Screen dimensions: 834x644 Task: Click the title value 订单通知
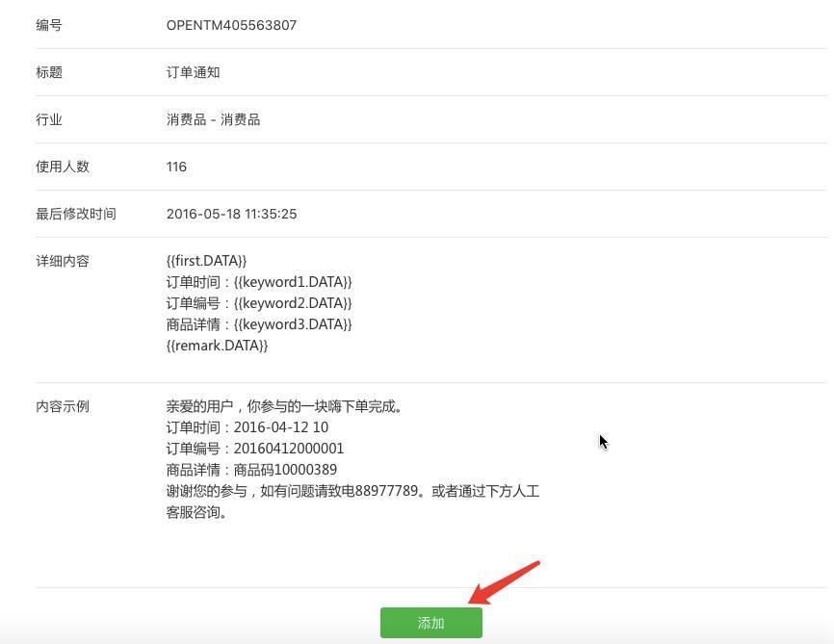coord(193,72)
